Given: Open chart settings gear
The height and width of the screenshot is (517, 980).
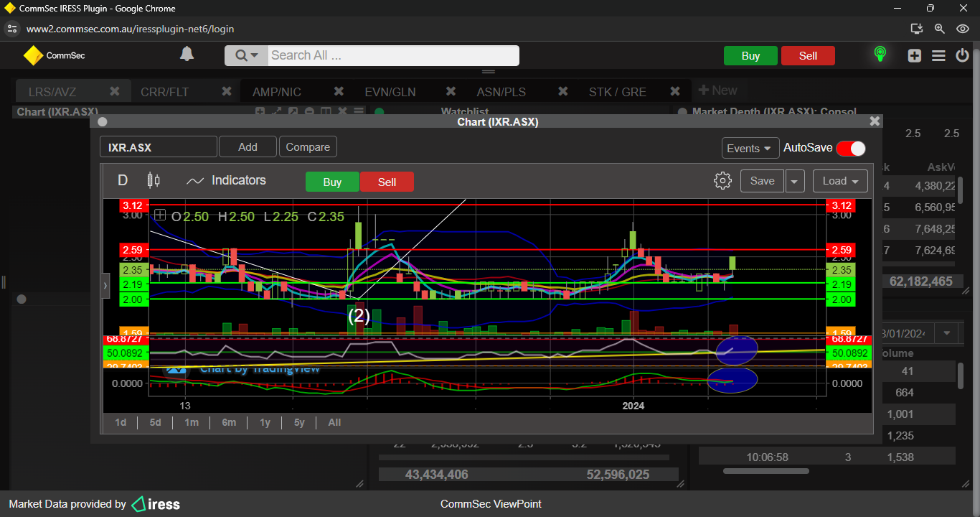Looking at the screenshot, I should pyautogui.click(x=722, y=180).
